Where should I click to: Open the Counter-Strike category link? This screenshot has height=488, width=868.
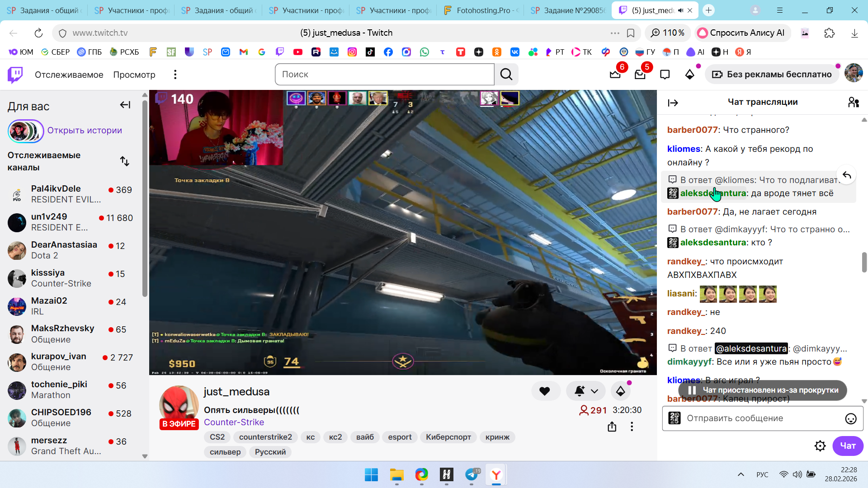234,422
